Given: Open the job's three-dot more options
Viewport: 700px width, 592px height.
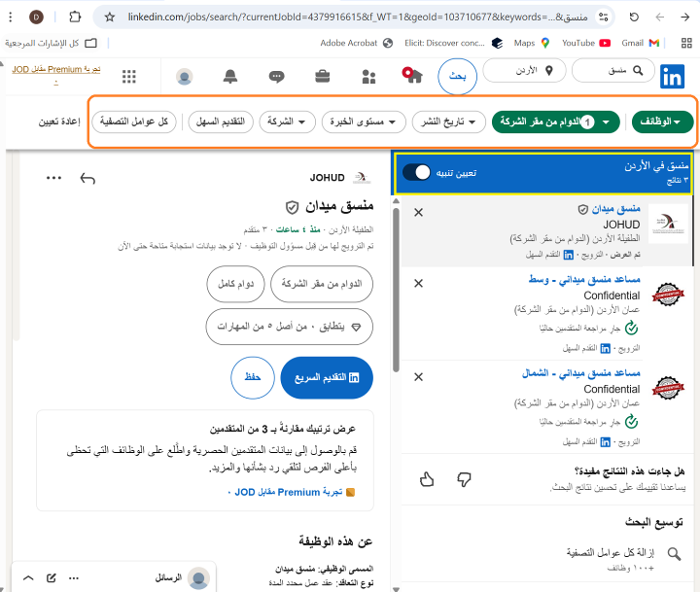Looking at the screenshot, I should [x=54, y=178].
